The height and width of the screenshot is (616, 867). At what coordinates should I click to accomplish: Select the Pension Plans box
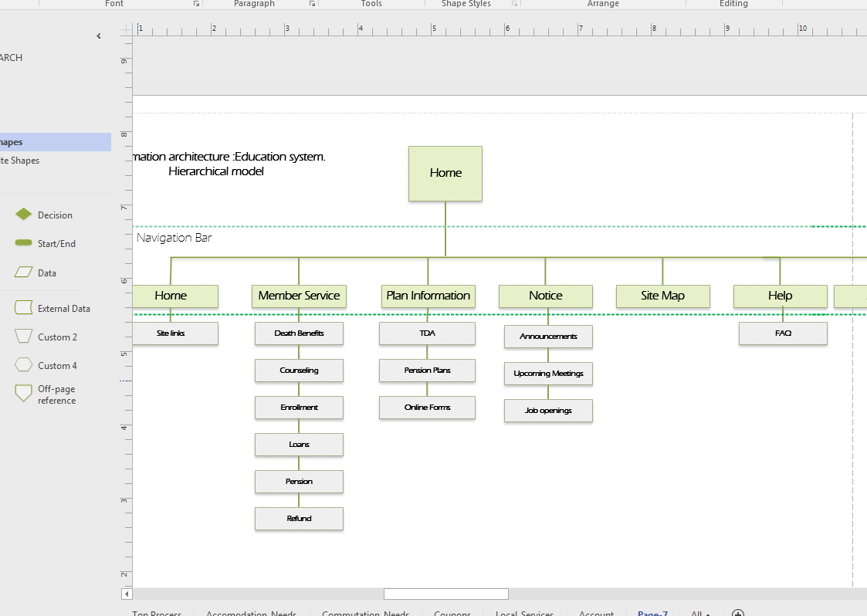pos(427,371)
